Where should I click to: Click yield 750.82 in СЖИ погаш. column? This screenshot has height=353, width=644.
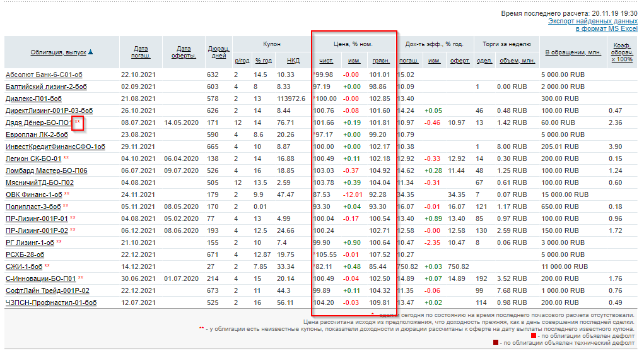click(407, 266)
